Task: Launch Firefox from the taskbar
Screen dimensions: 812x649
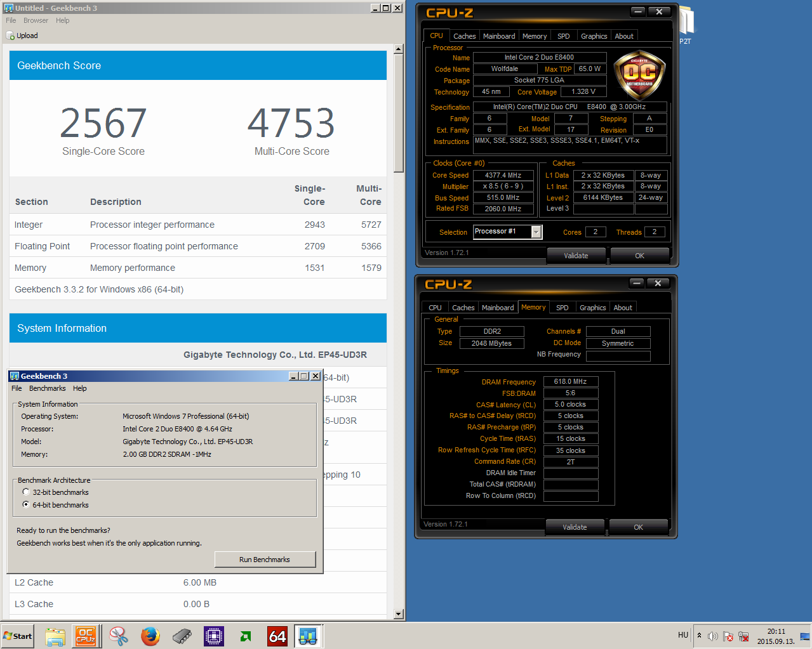Action: point(150,636)
